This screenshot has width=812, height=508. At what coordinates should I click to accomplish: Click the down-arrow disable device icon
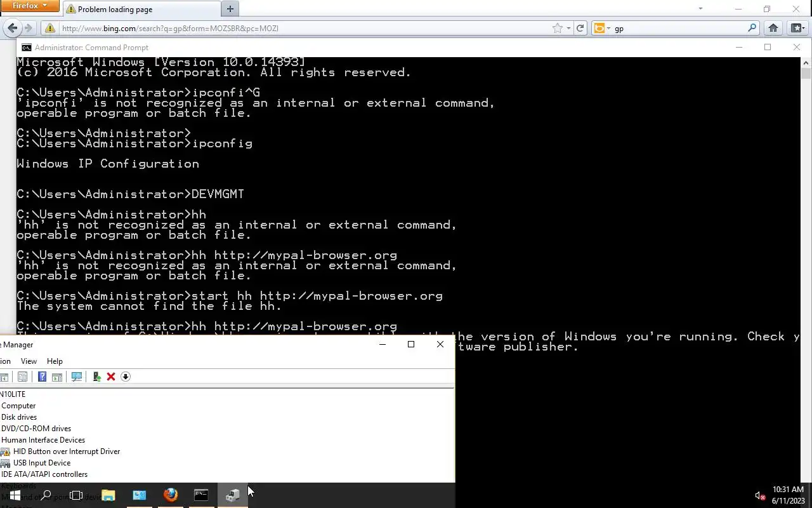126,377
